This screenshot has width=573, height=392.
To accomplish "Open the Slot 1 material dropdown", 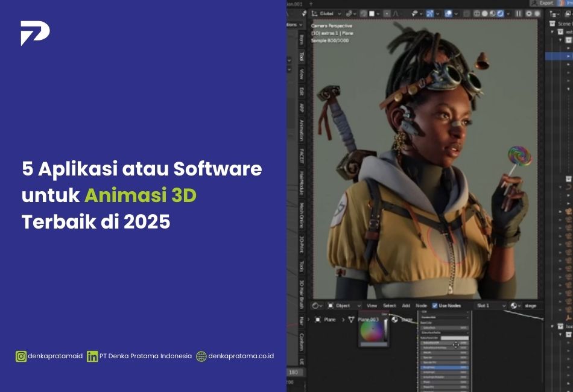I will pyautogui.click(x=490, y=306).
